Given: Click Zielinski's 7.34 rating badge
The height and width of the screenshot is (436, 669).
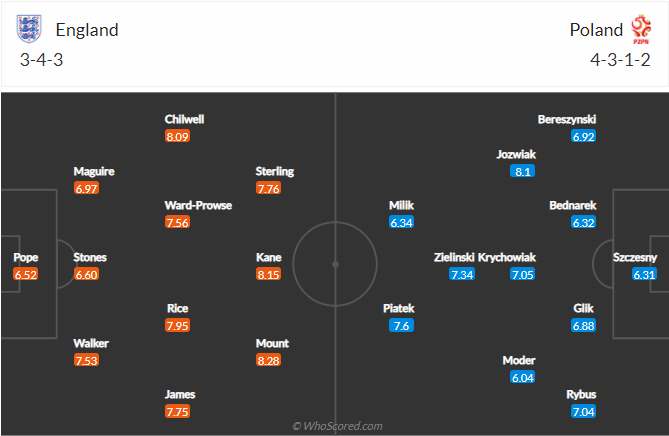Looking at the screenshot, I should [462, 274].
